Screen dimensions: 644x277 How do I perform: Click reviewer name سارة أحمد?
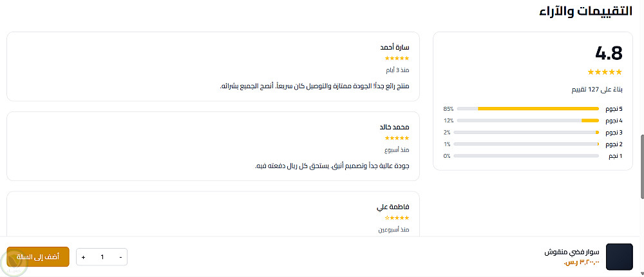[x=395, y=48]
